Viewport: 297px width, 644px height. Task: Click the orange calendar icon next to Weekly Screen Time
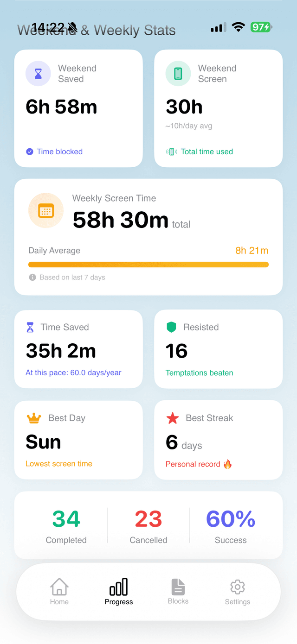pos(46,210)
